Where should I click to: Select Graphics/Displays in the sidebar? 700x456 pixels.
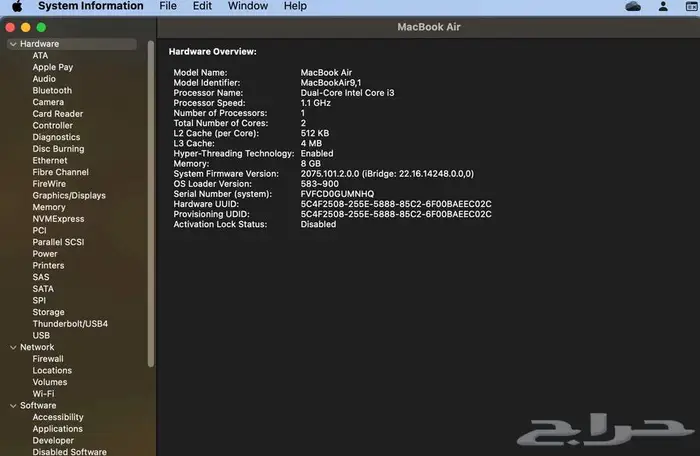(x=69, y=195)
